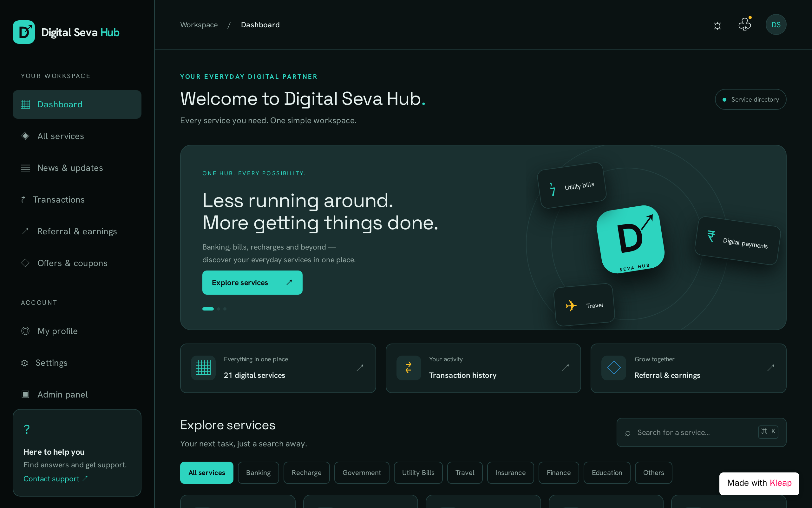
Task: Click the Workspace breadcrumb
Action: pos(199,25)
